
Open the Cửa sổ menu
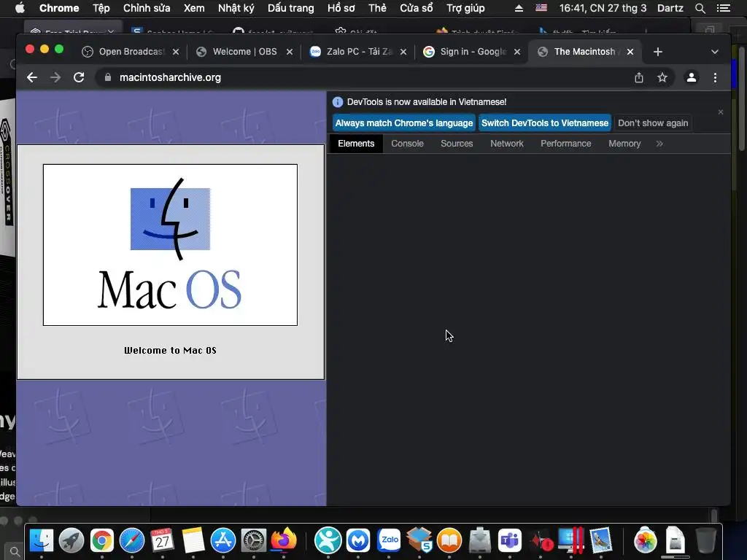pos(417,8)
